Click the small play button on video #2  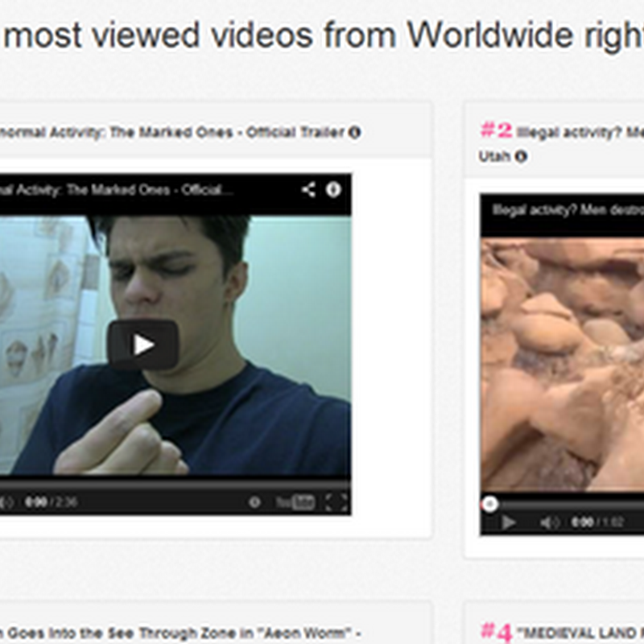pos(509,522)
